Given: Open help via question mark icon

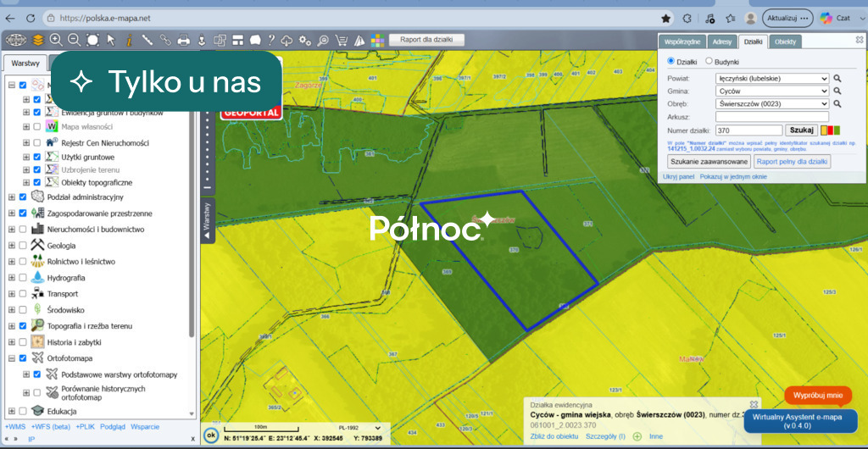Looking at the screenshot, I should [x=271, y=40].
